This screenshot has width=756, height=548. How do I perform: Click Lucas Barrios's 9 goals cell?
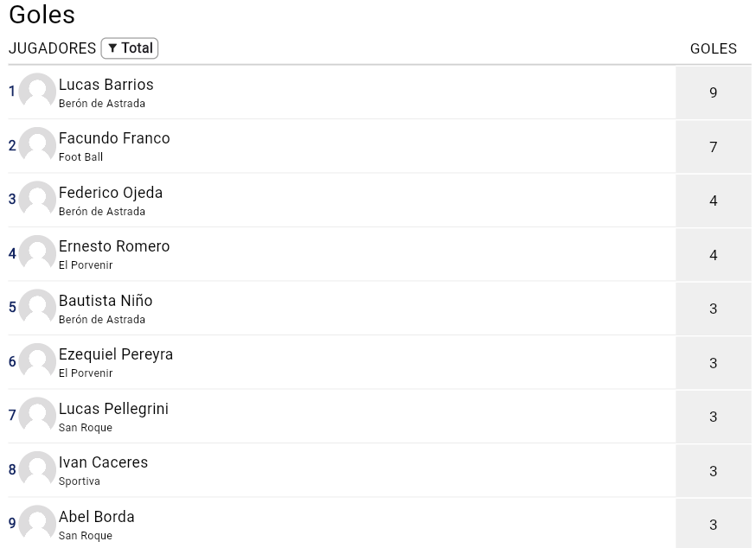click(x=713, y=92)
